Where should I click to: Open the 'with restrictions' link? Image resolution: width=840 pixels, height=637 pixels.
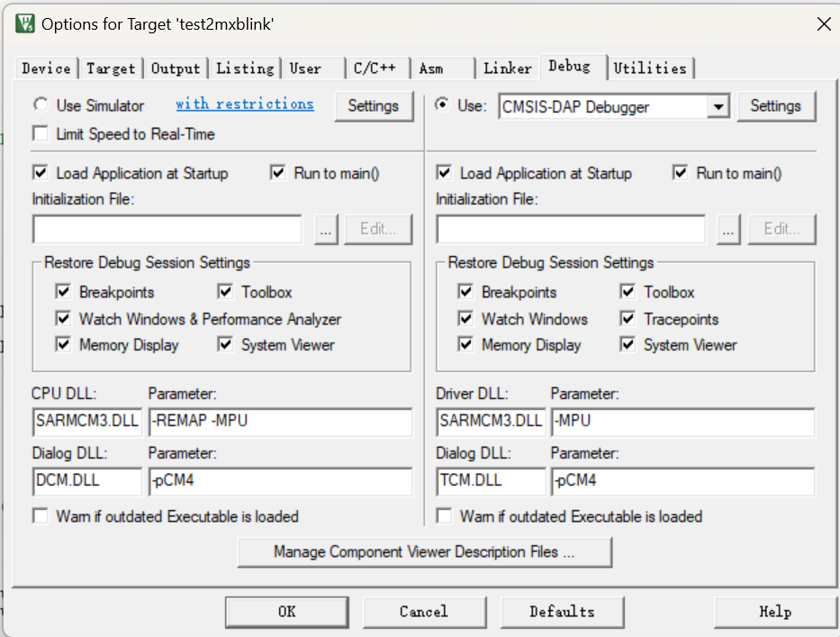click(245, 104)
